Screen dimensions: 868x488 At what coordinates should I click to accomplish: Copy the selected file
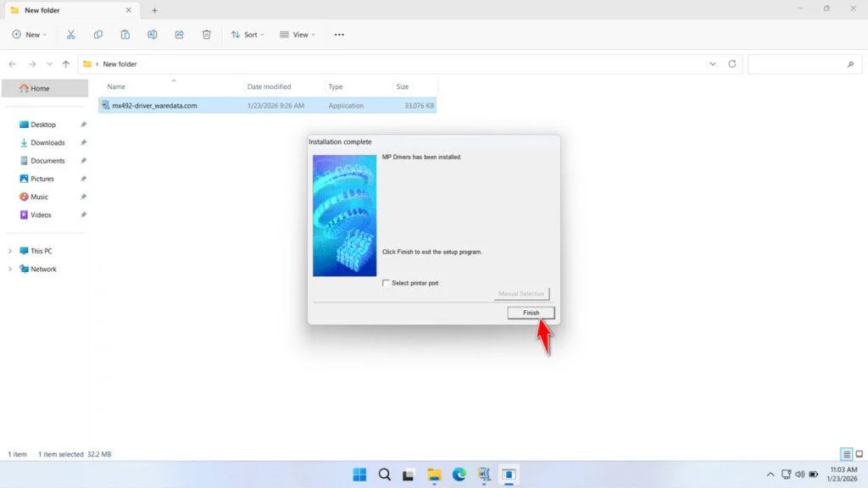tap(98, 34)
